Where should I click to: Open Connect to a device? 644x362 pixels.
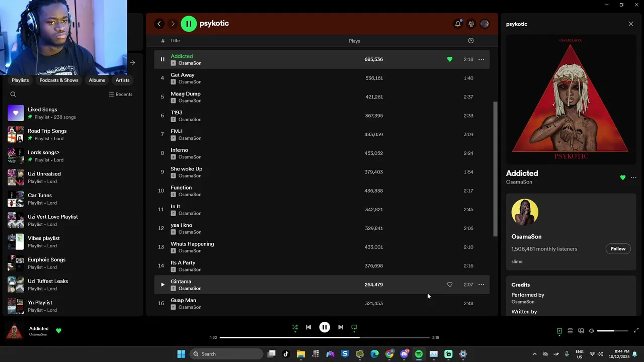click(x=581, y=331)
